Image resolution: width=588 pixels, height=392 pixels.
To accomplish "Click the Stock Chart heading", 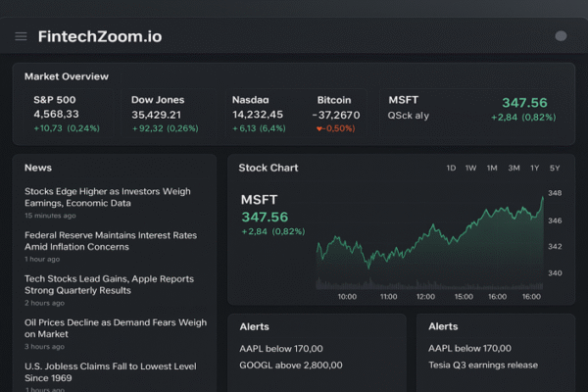I will [x=269, y=168].
